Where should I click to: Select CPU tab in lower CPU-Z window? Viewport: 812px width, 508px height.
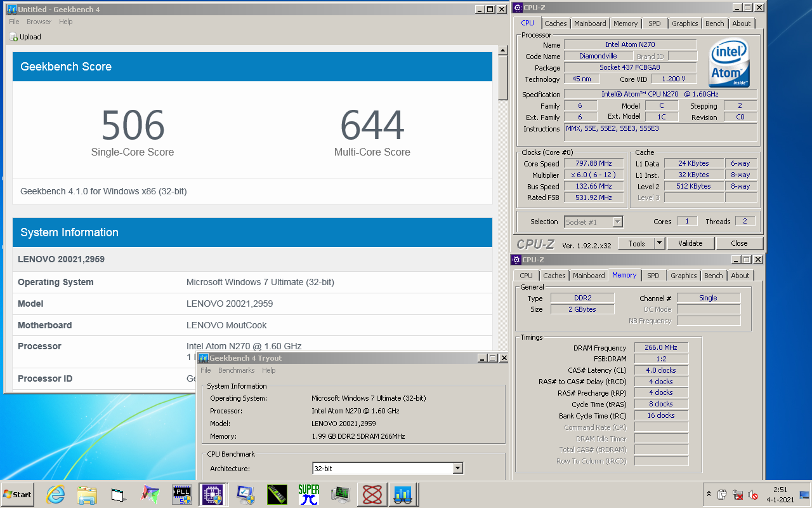527,276
